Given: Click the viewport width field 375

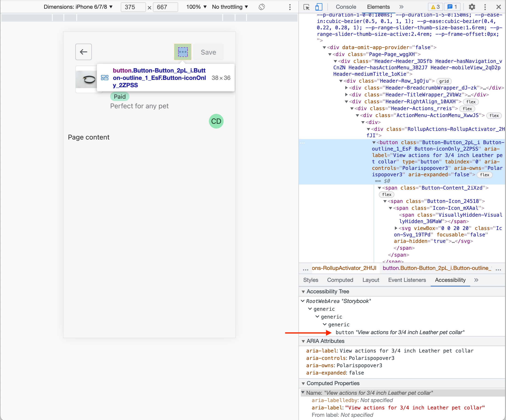Looking at the screenshot, I should coord(133,7).
